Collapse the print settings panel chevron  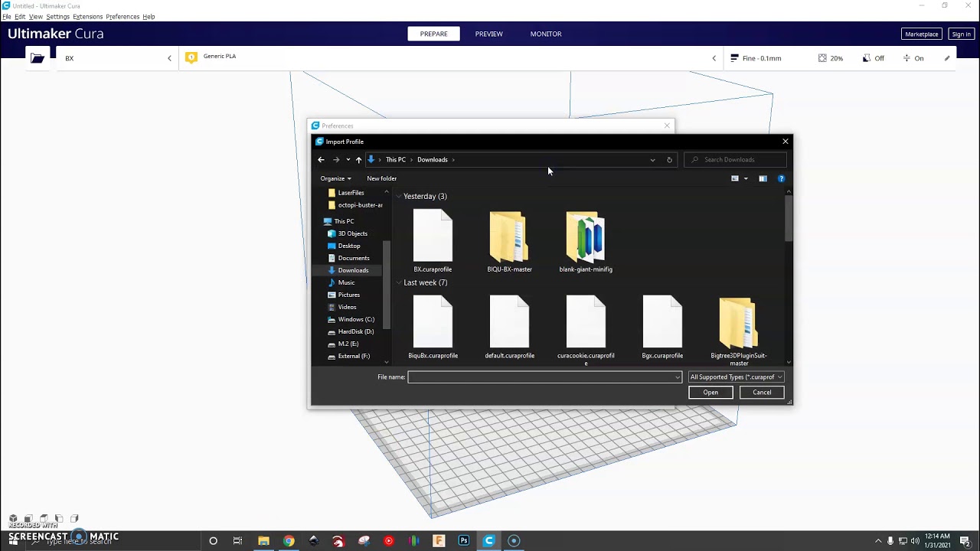[x=714, y=58]
